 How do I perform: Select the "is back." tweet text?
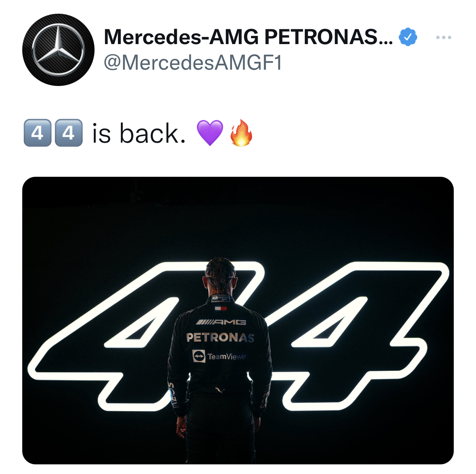tap(139, 133)
